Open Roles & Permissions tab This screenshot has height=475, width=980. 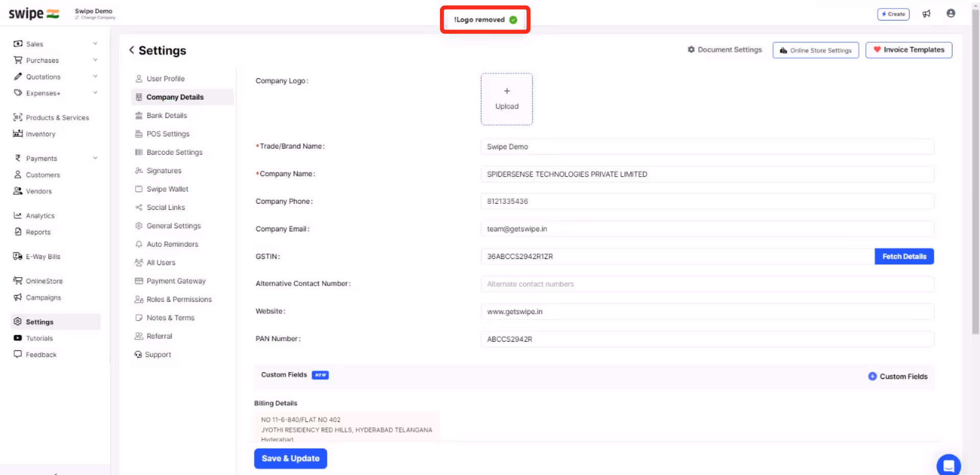point(182,299)
